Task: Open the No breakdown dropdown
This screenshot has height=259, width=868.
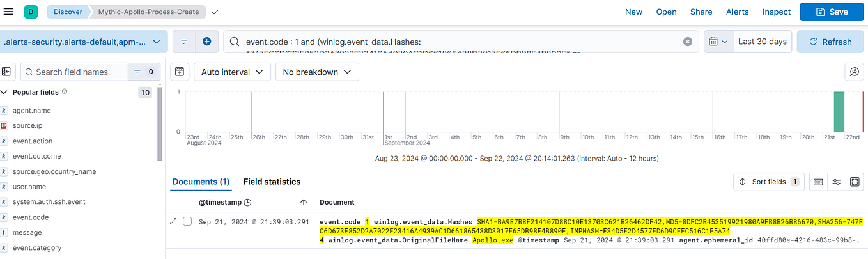Action: point(317,72)
